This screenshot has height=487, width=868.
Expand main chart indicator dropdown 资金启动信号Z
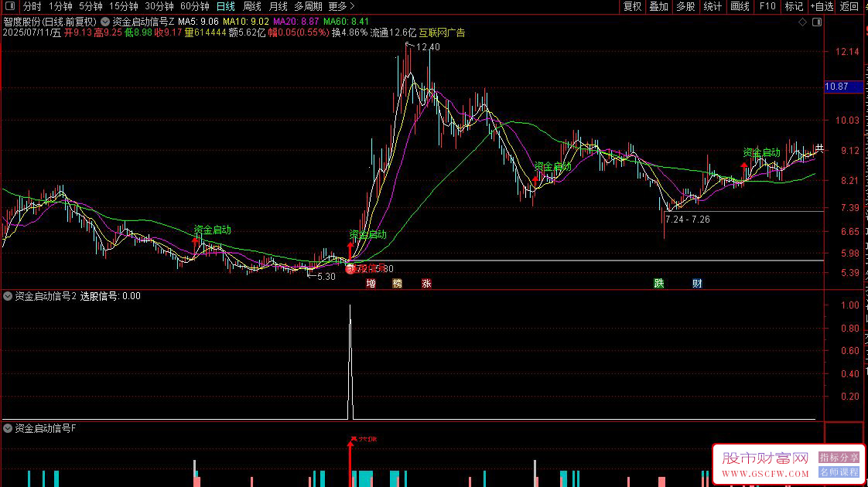tap(105, 22)
